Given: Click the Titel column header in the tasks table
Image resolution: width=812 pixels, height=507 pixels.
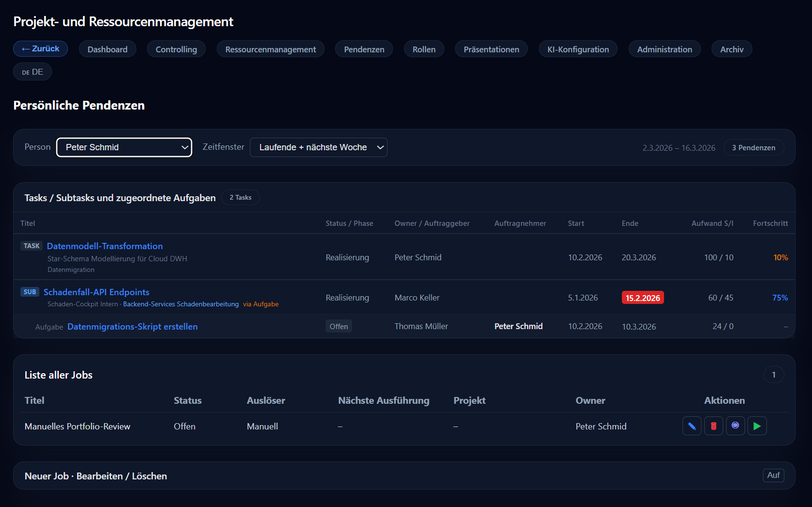Looking at the screenshot, I should point(28,223).
